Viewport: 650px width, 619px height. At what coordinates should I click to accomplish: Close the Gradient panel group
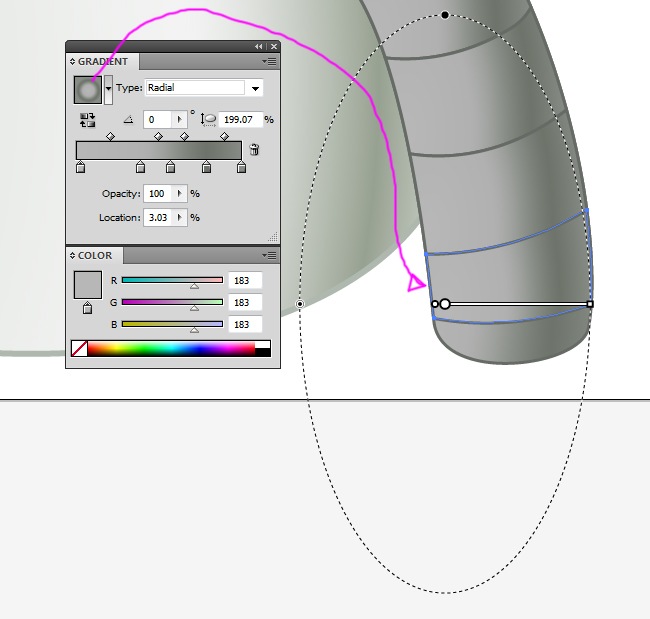(x=274, y=46)
